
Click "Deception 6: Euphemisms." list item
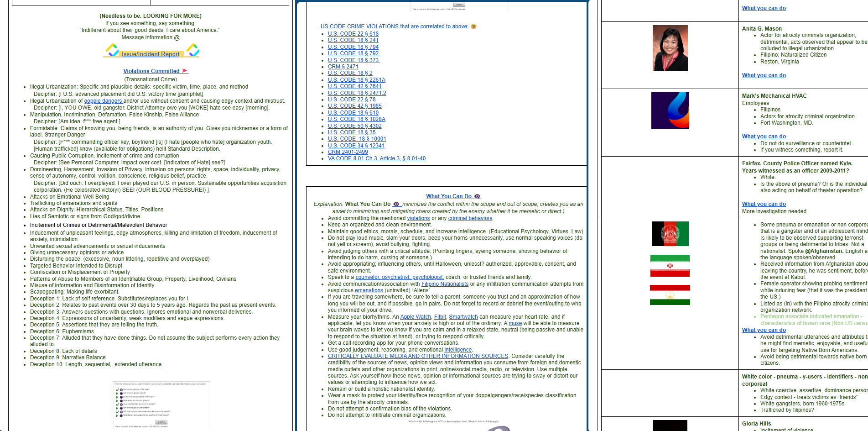coord(62,331)
